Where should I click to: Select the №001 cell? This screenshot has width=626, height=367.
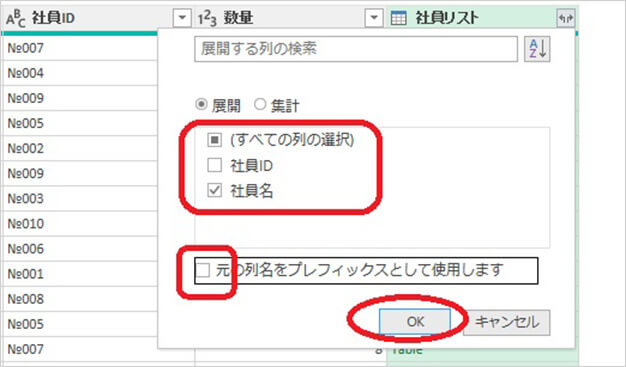click(x=80, y=274)
